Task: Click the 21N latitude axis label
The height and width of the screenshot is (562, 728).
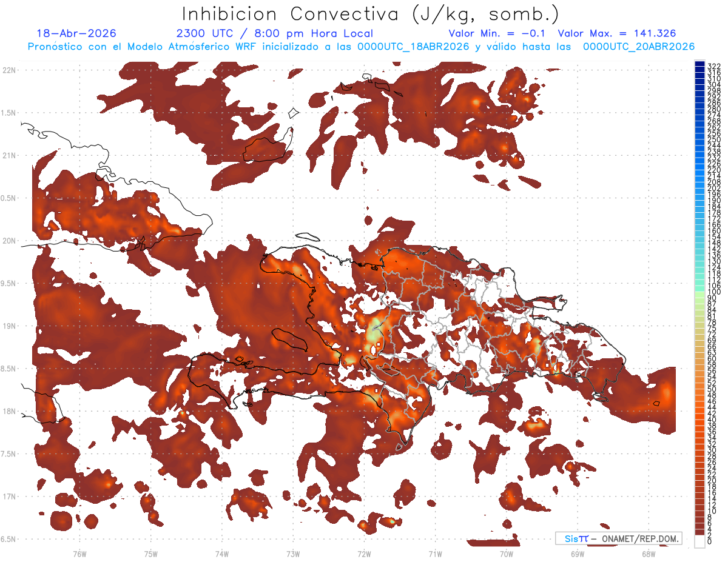Action: coord(9,155)
